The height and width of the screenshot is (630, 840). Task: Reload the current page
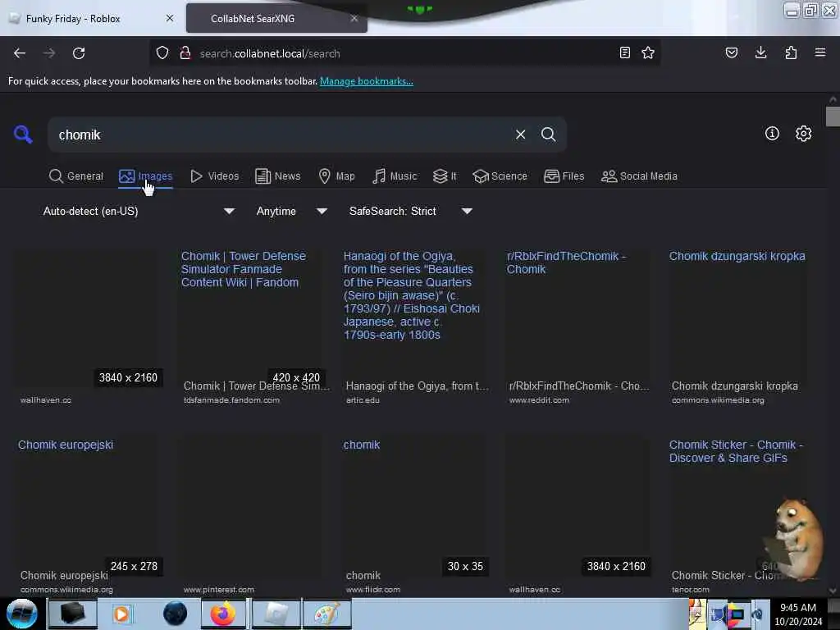(x=79, y=53)
